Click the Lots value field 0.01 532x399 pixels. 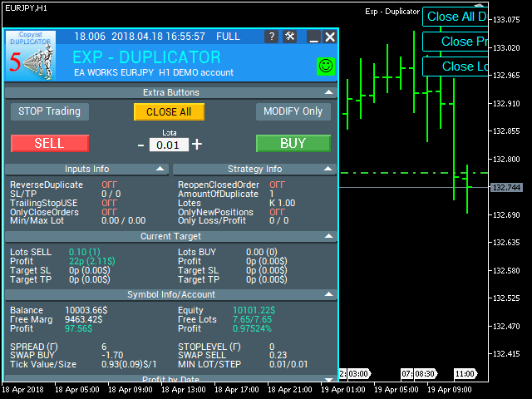(x=169, y=145)
